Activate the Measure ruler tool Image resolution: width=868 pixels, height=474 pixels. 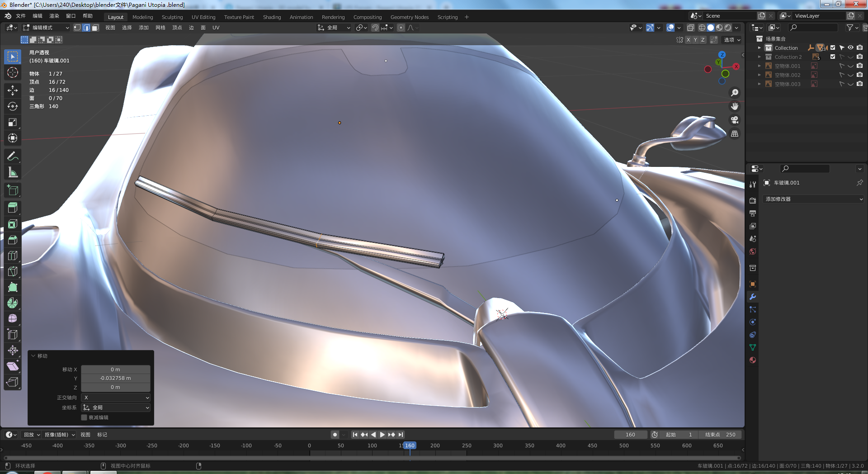(x=13, y=172)
